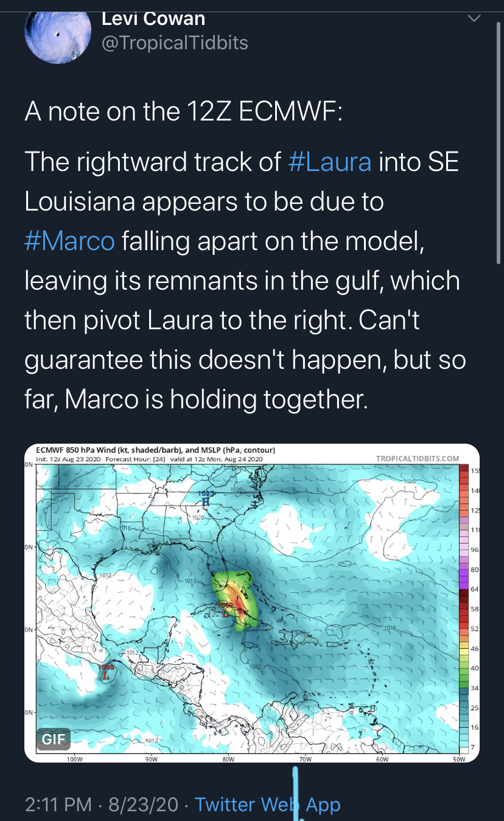Open the Twitter Web App link
Viewport: 504px width, 821px height.
(267, 805)
